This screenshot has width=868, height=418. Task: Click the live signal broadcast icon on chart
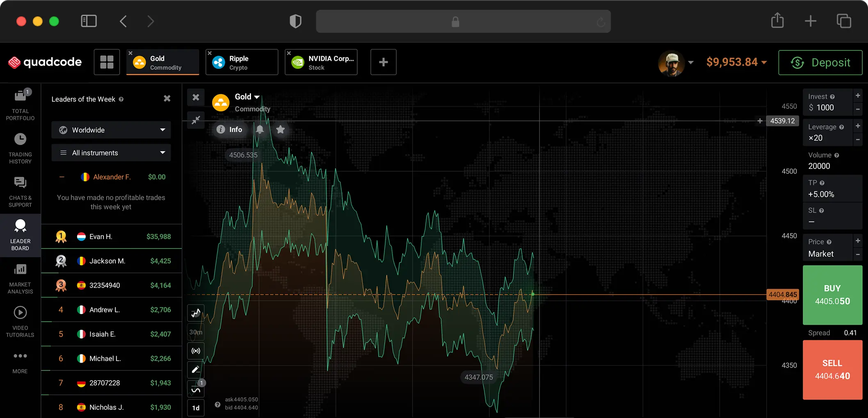pos(196,351)
